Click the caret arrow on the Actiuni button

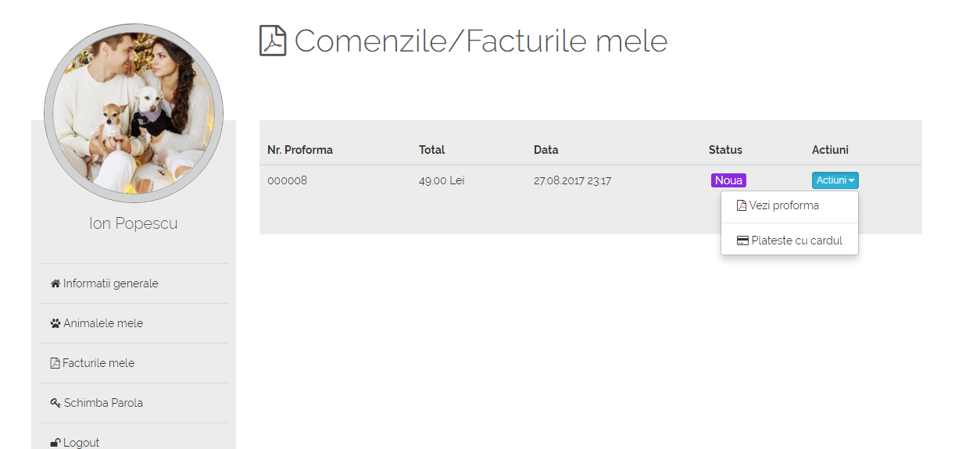coord(852,181)
